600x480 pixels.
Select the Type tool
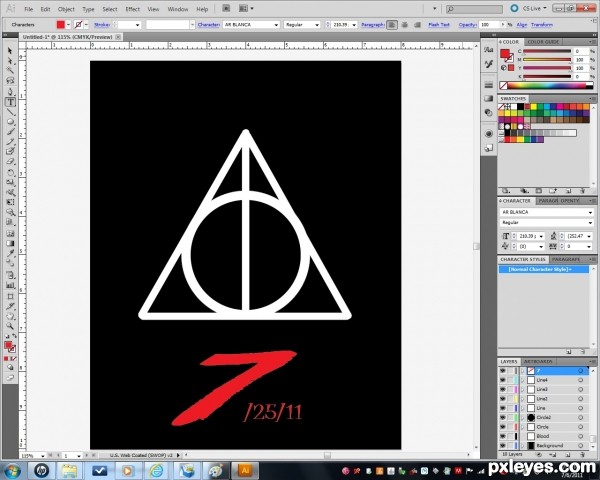click(x=10, y=102)
